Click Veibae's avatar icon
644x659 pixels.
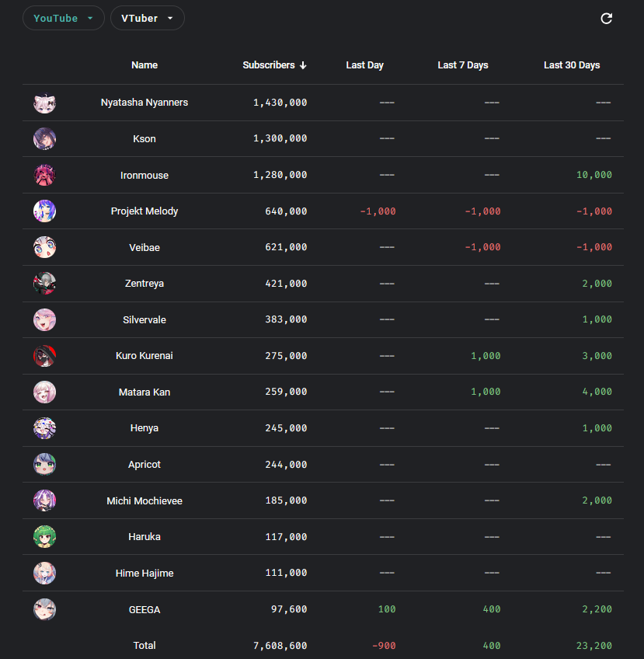(x=44, y=248)
